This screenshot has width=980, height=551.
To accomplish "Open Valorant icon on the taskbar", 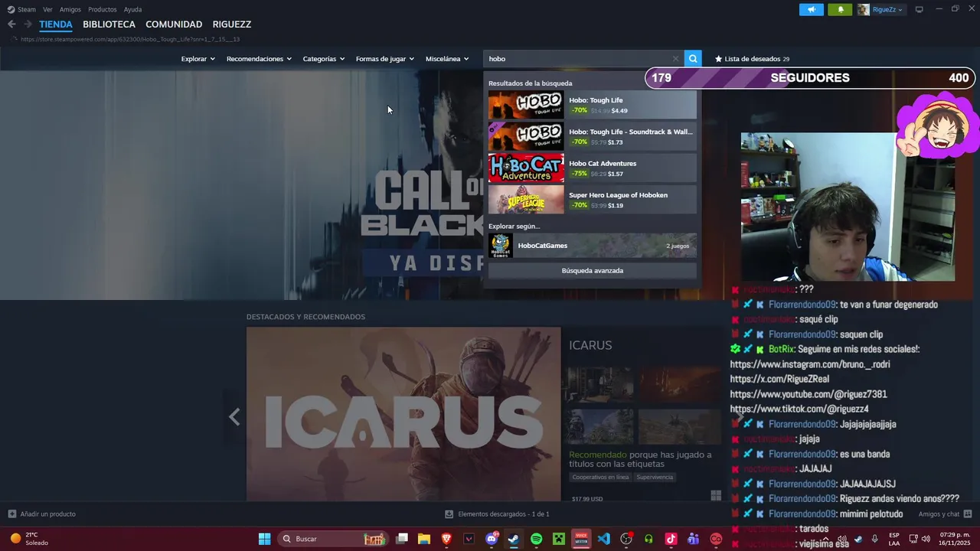I will [469, 539].
